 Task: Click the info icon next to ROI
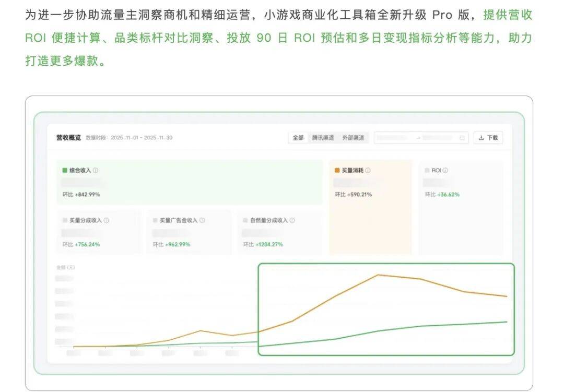coord(445,170)
